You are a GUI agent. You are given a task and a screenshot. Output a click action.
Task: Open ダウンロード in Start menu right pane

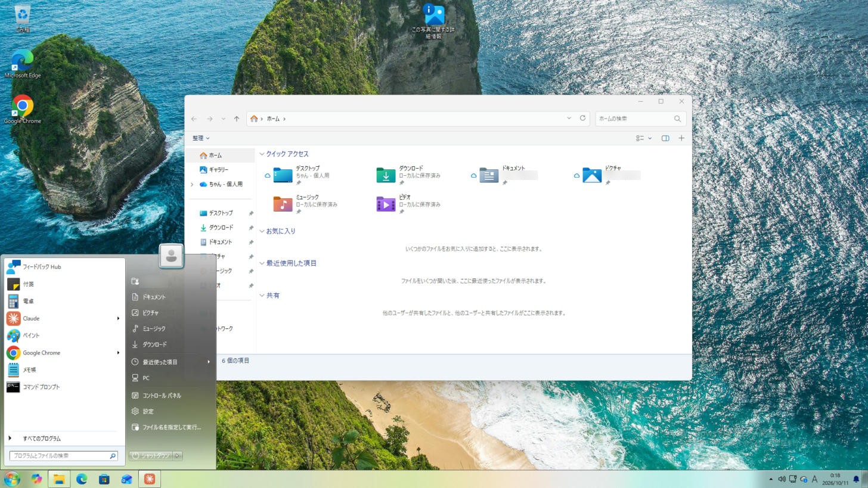(x=170, y=344)
